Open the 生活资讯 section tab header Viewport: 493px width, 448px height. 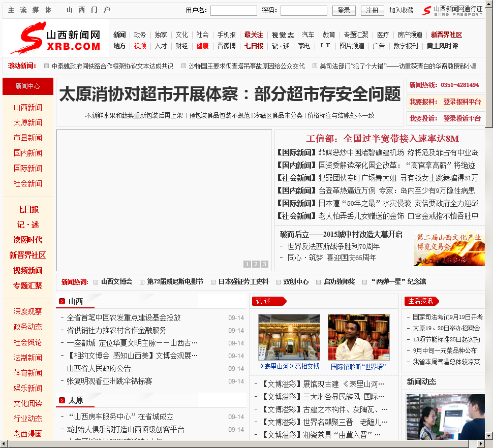tap(421, 301)
